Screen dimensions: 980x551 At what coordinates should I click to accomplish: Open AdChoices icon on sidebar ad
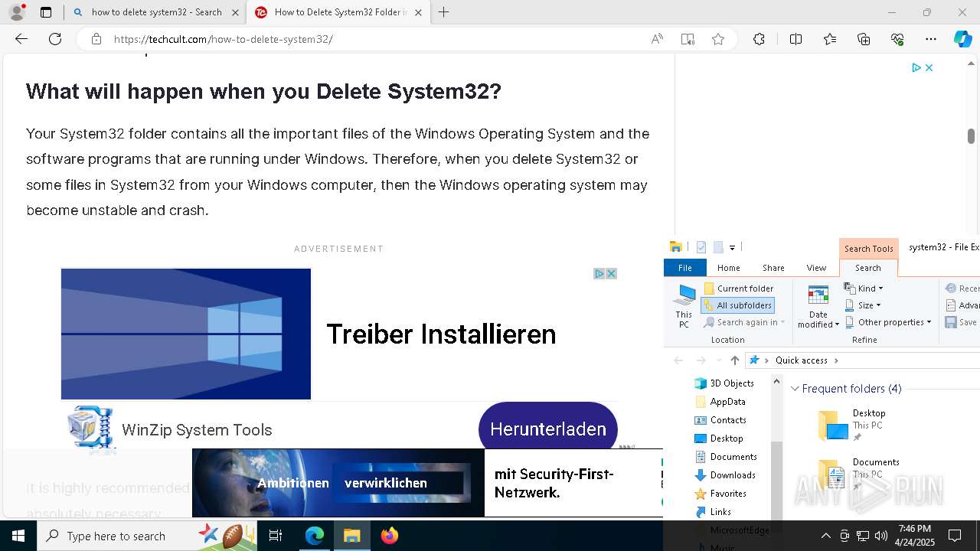[x=916, y=67]
